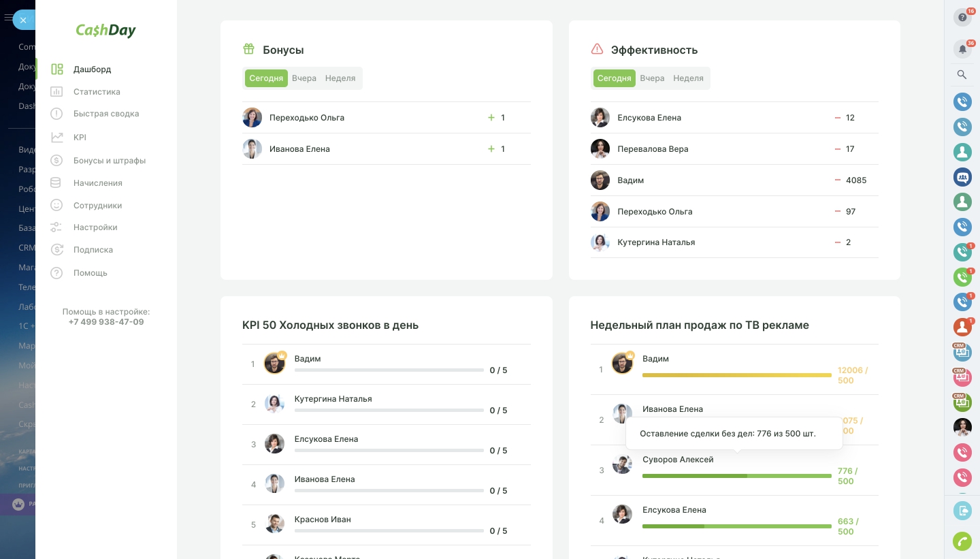The width and height of the screenshot is (980, 559).
Task: Close the panel with the X button
Action: [23, 20]
